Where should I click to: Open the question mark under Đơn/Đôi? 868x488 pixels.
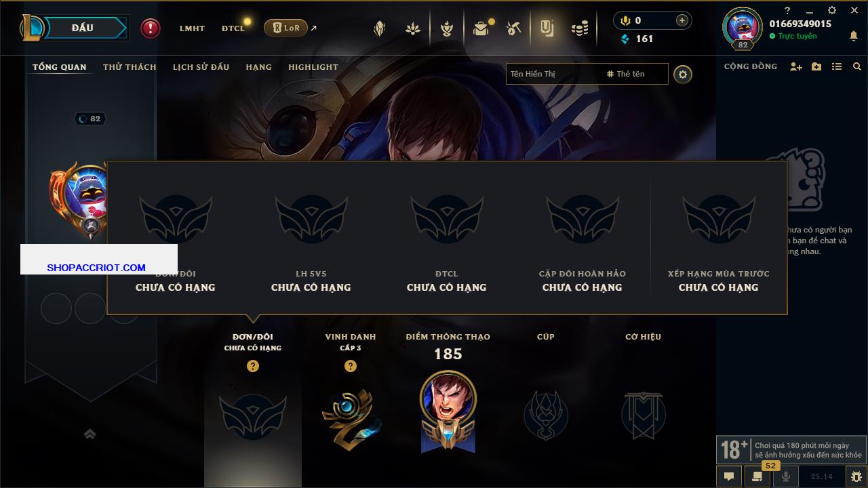(x=253, y=366)
